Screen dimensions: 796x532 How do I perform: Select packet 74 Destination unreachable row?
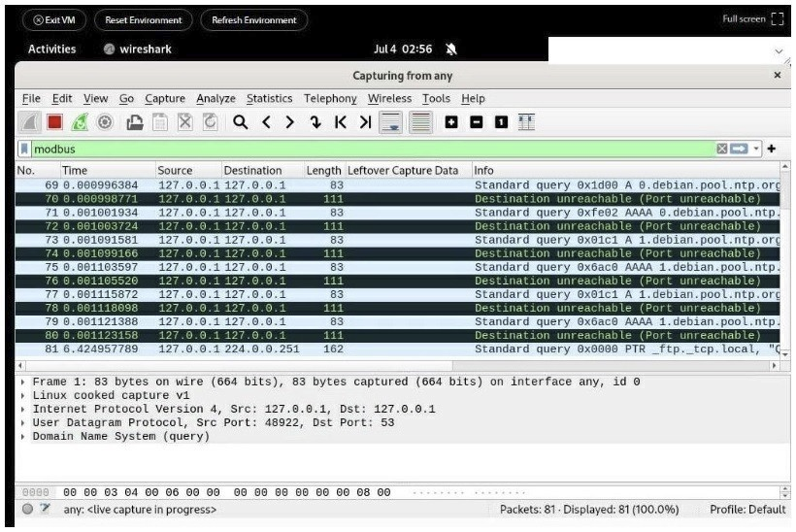(x=397, y=253)
